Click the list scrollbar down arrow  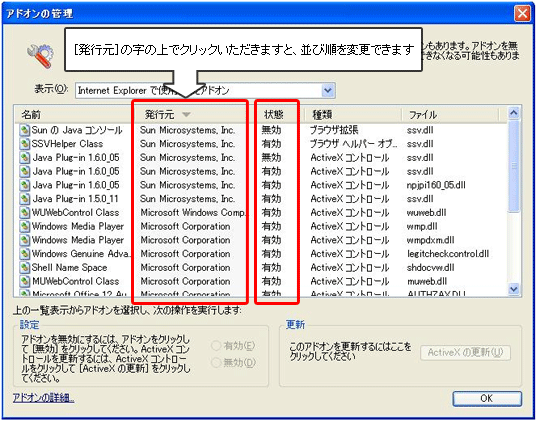[x=514, y=289]
